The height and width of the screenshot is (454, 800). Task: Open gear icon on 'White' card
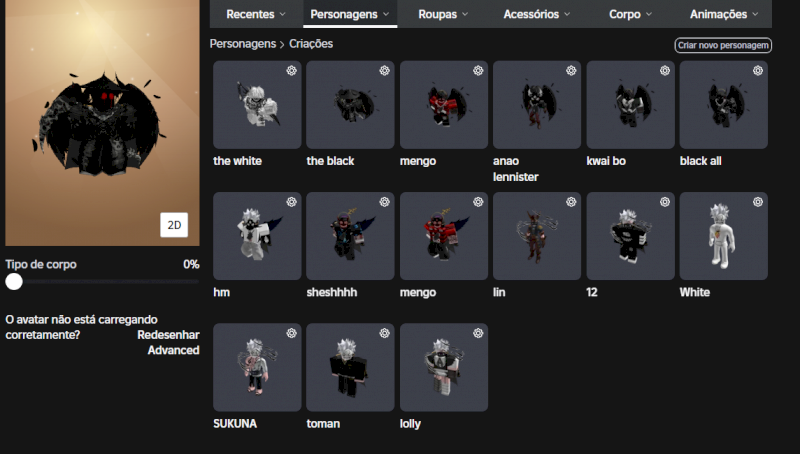pos(758,202)
